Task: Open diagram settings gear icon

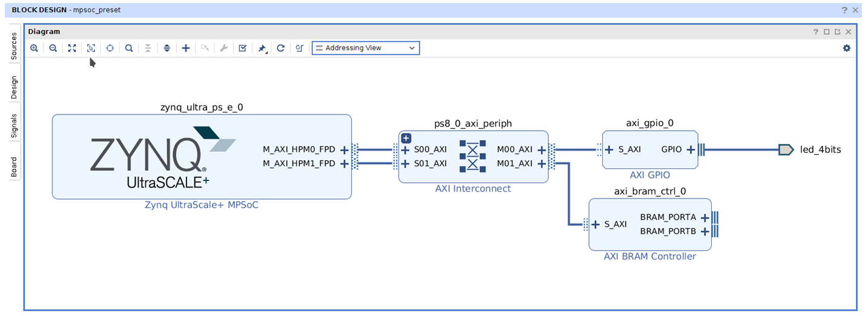Action: [846, 48]
